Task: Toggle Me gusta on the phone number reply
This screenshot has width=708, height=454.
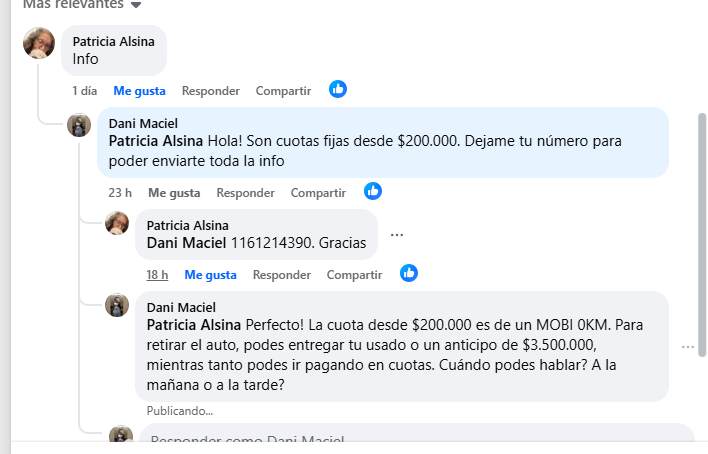Action: point(210,275)
